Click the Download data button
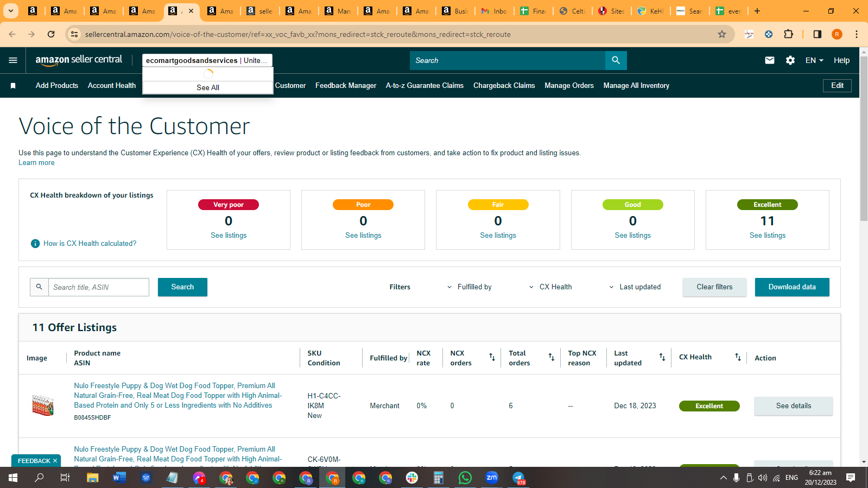The image size is (868, 488). (x=792, y=287)
